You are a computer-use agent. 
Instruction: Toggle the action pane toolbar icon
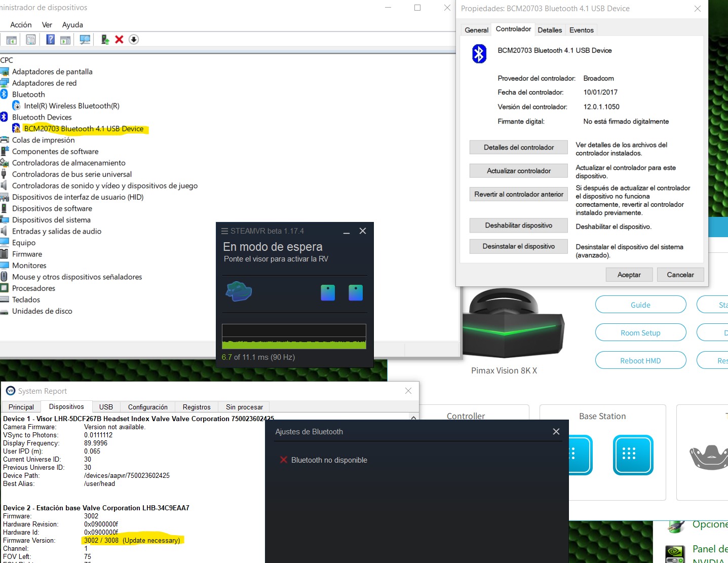coord(65,40)
